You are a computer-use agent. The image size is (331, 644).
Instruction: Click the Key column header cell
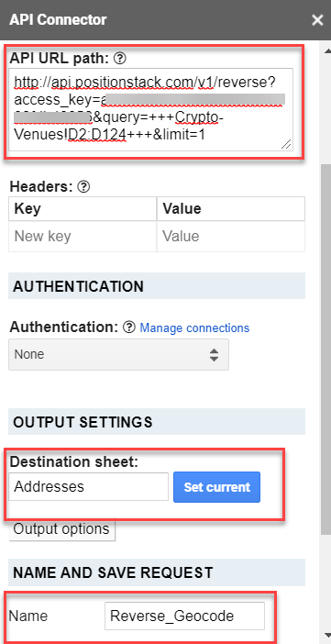[x=83, y=208]
